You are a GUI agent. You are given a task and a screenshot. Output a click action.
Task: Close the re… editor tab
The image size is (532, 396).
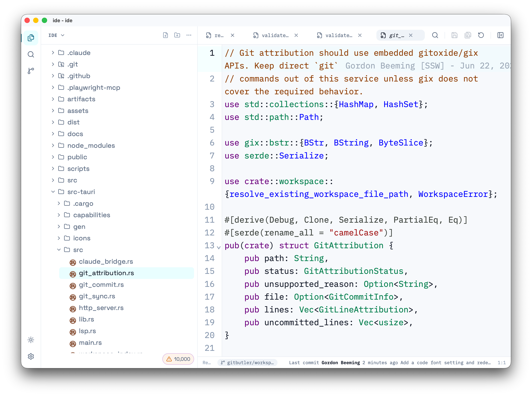tap(232, 35)
